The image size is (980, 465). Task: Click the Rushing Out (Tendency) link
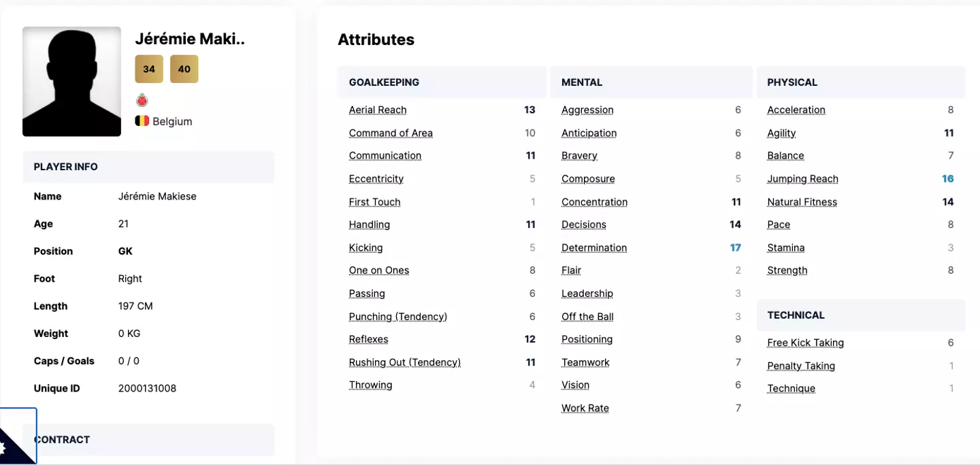tap(405, 362)
